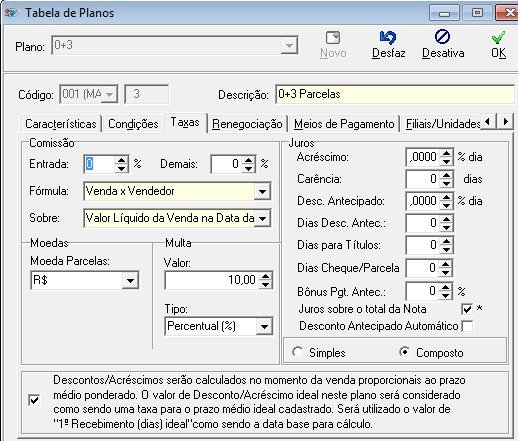Click the Demais commission input field
Viewport: 518px width, 441px height.
[x=227, y=164]
